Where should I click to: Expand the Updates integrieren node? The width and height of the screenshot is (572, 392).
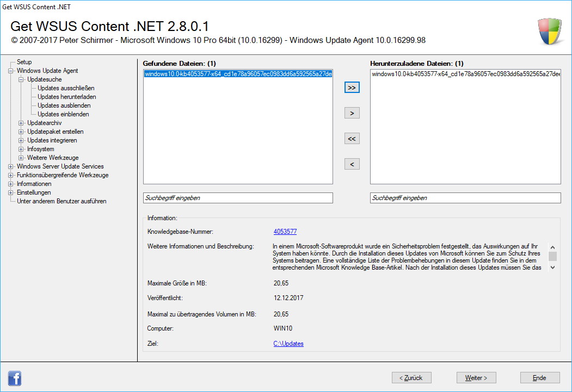click(x=21, y=141)
